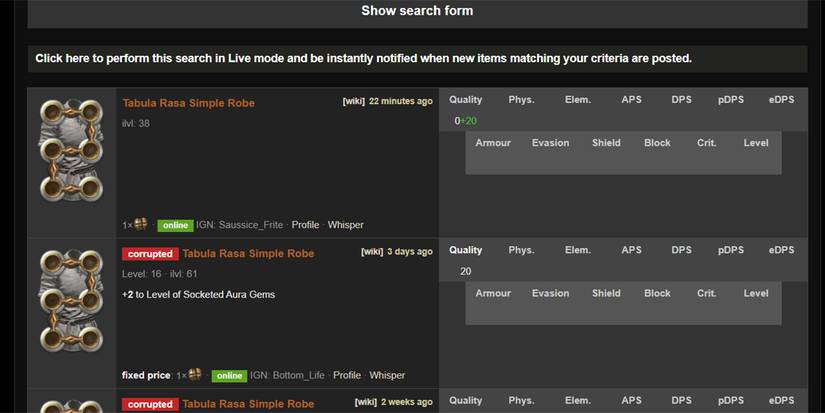Click the corrupted tag on the 3 days ago listing
This screenshot has height=413, width=825.
pos(150,254)
